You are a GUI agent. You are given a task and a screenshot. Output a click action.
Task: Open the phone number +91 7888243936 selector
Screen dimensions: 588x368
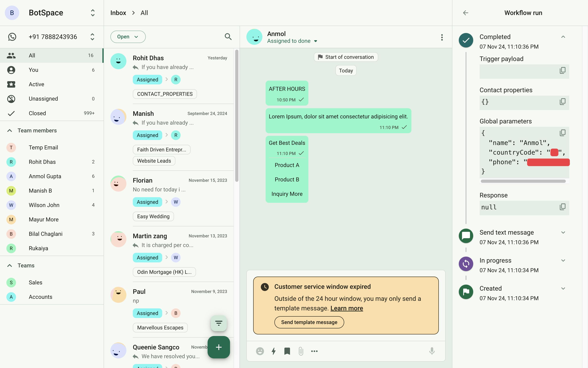[x=92, y=37]
